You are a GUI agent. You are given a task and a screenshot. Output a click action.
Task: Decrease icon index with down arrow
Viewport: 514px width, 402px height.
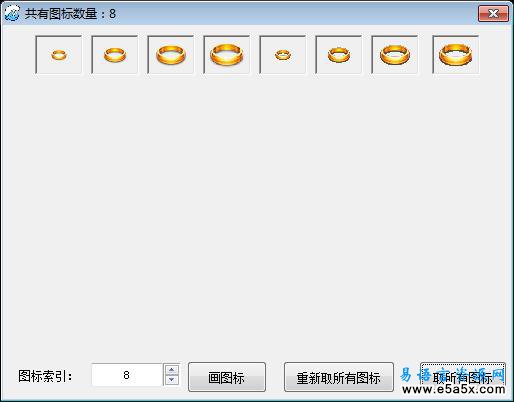(172, 380)
